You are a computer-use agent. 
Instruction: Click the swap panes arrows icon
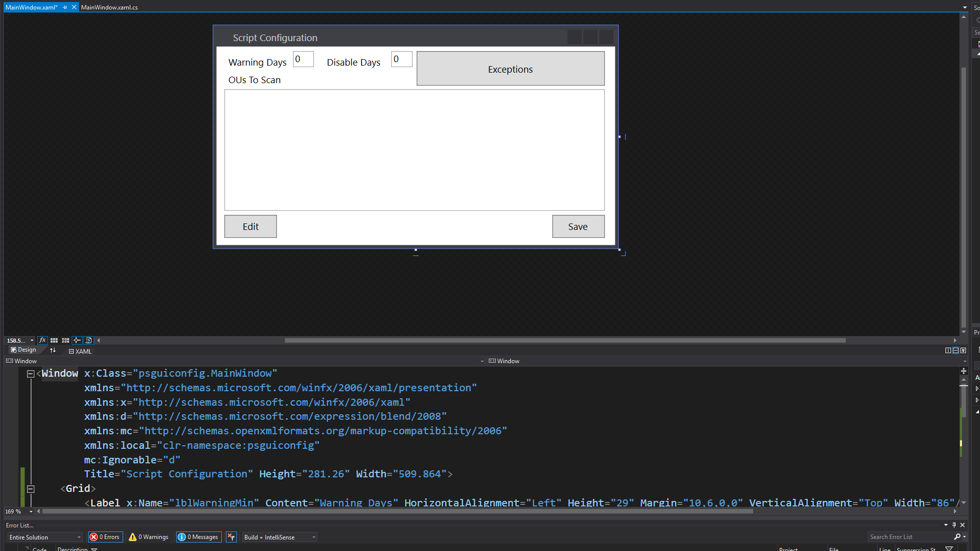[53, 350]
